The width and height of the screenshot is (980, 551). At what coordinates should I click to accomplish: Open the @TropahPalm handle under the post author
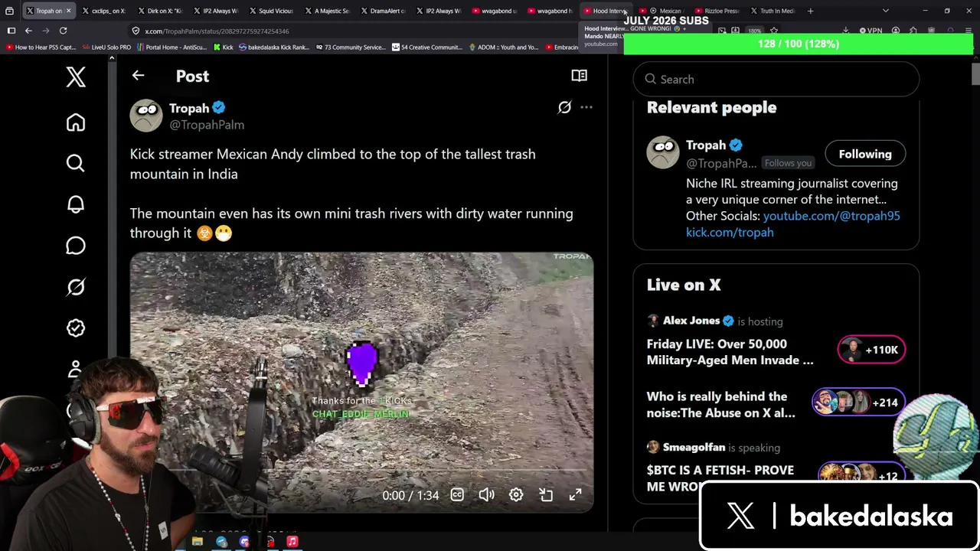[x=207, y=125]
